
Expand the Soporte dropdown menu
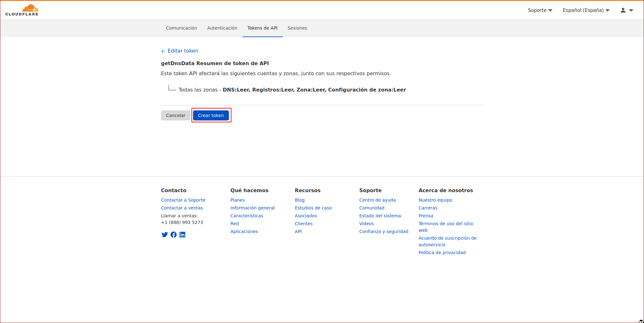click(540, 10)
